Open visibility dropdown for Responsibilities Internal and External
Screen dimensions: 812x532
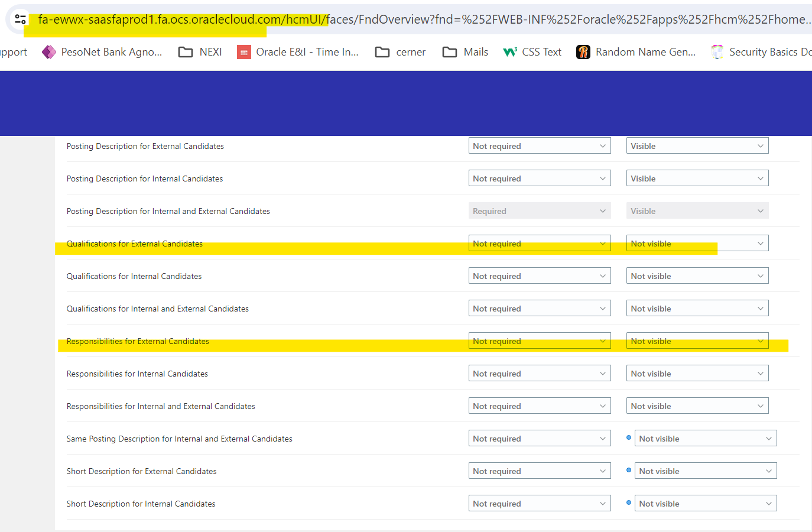pos(697,406)
